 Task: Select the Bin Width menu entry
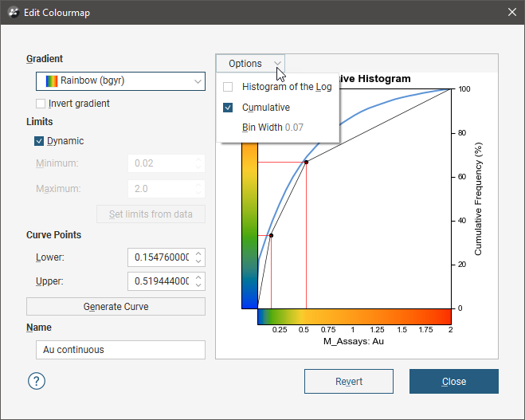point(272,128)
